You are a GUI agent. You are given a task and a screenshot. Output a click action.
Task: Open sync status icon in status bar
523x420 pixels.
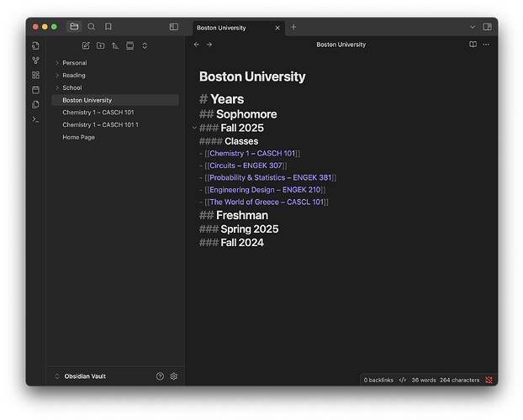[489, 380]
